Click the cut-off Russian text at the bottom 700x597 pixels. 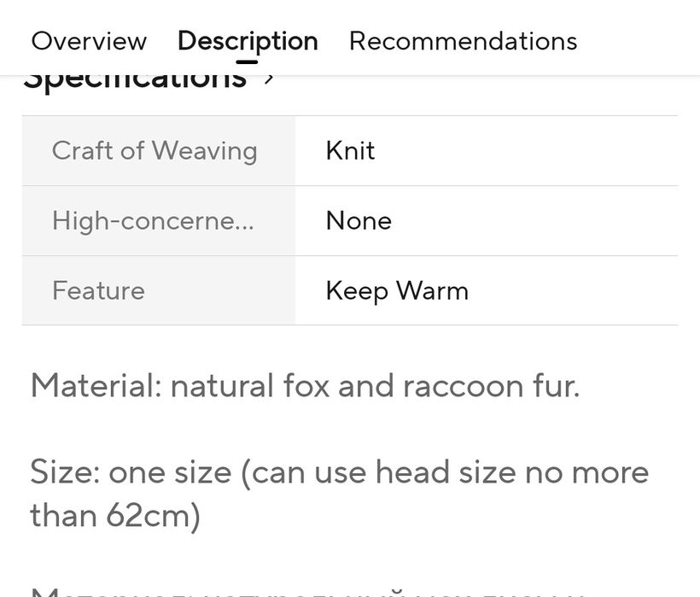[x=307, y=589]
